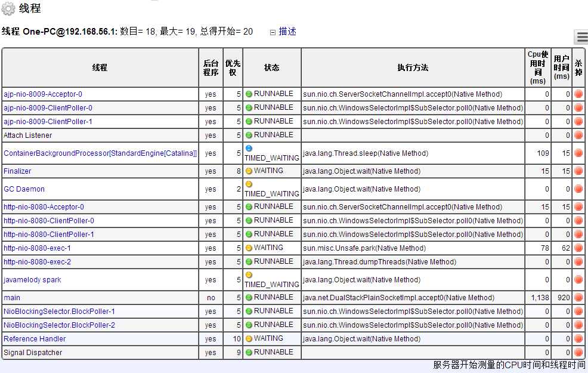Kill the ajp-nio-8009-Acceptor-0 thread
Screen dimensions: 588x373
click(x=578, y=94)
